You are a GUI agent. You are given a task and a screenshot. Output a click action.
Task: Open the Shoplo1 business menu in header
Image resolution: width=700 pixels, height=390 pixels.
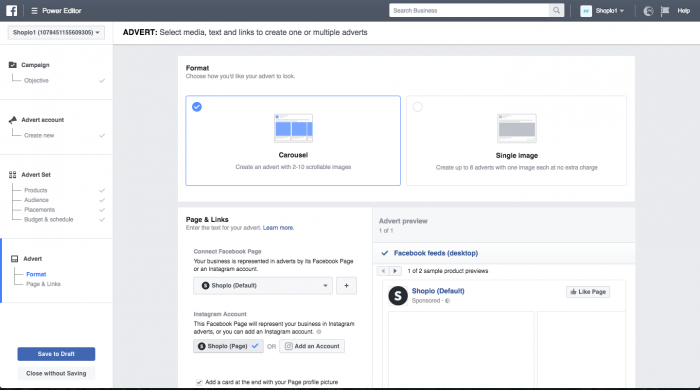602,11
